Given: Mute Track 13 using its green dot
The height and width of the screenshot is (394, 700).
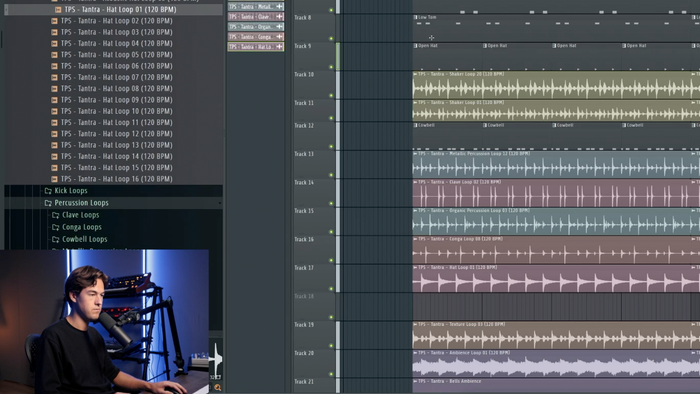Looking at the screenshot, I should [331, 175].
